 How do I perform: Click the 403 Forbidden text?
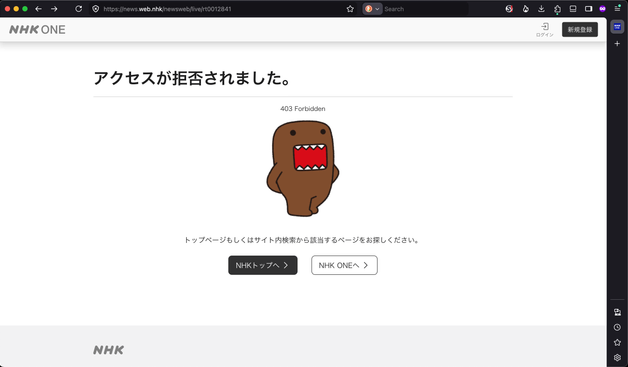[303, 109]
